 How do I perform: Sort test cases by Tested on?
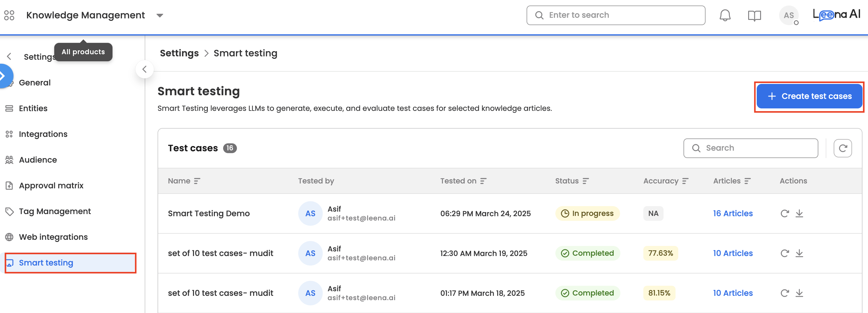[483, 181]
